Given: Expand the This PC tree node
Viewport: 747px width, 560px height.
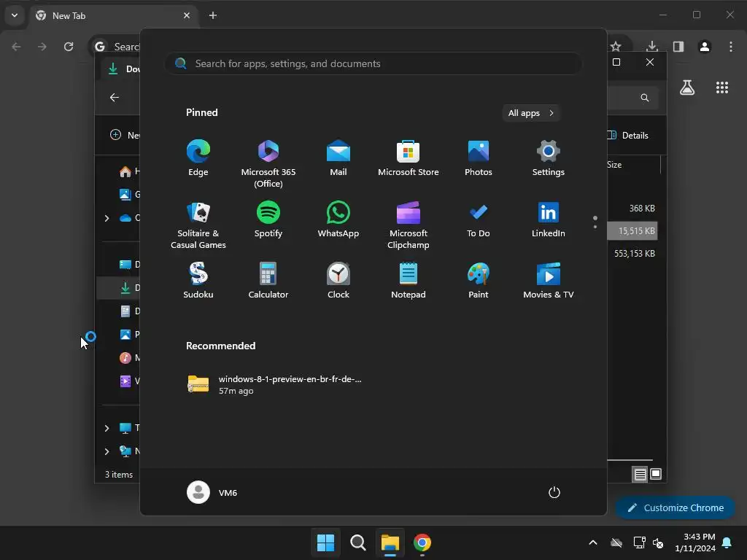Looking at the screenshot, I should point(107,428).
